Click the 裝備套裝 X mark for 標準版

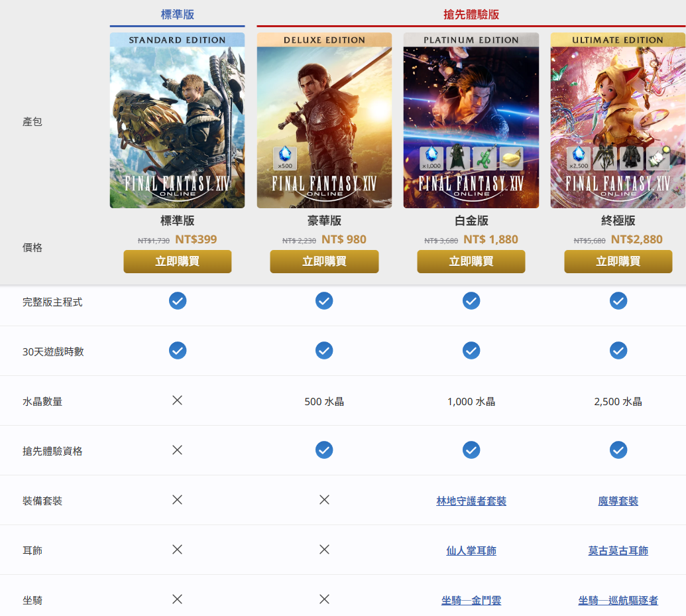coord(177,499)
